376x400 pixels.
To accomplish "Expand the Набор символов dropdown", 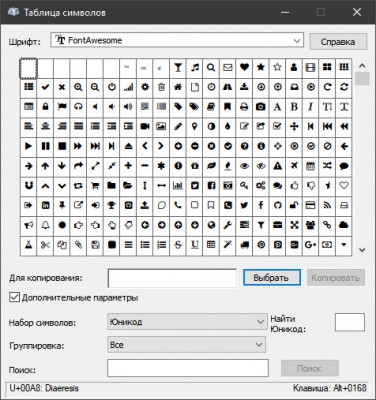I will click(x=186, y=322).
